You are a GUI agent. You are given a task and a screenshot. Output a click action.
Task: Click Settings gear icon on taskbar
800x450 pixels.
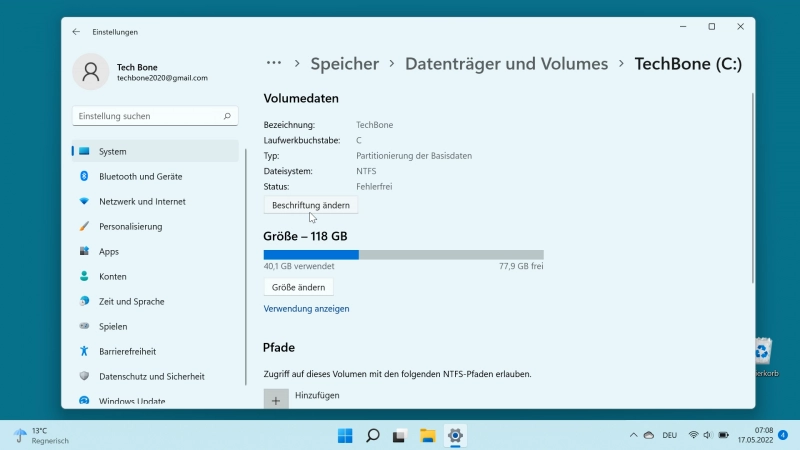coord(455,436)
